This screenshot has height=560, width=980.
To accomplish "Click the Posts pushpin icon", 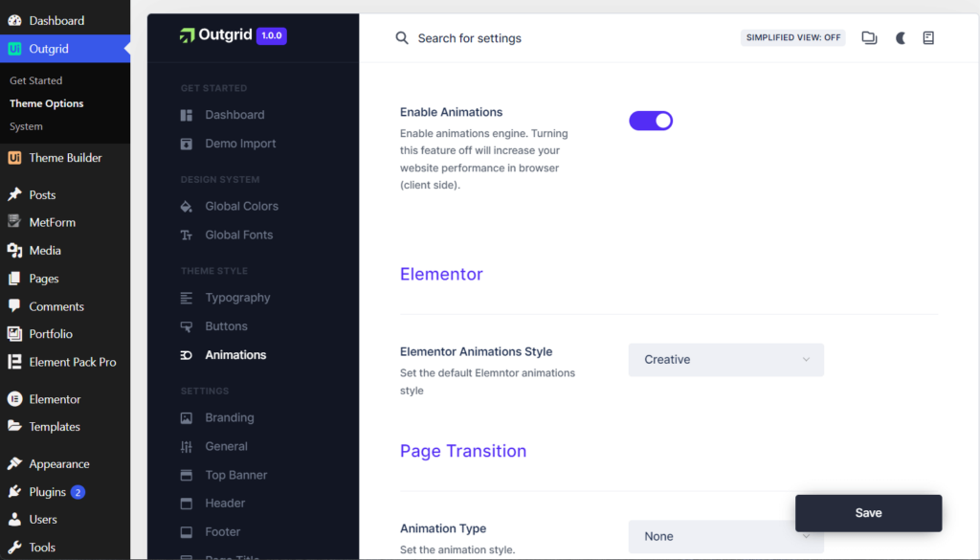I will click(x=14, y=194).
